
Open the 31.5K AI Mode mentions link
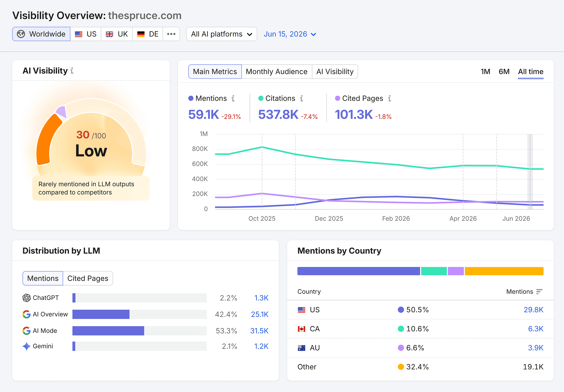click(x=259, y=331)
